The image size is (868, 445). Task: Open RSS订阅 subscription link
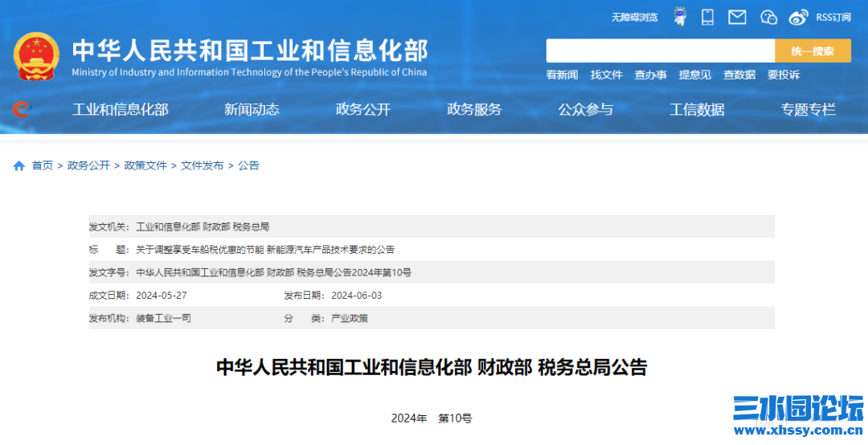pos(833,18)
